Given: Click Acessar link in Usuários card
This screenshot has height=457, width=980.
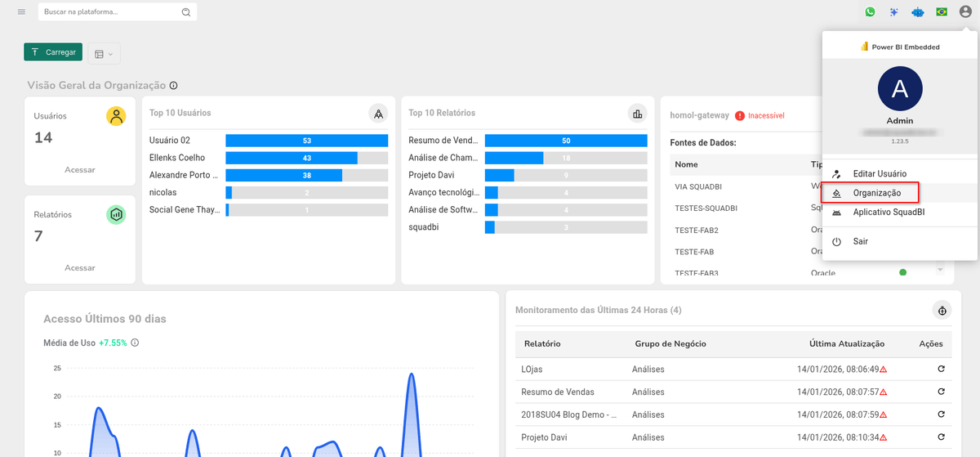Looking at the screenshot, I should point(80,170).
